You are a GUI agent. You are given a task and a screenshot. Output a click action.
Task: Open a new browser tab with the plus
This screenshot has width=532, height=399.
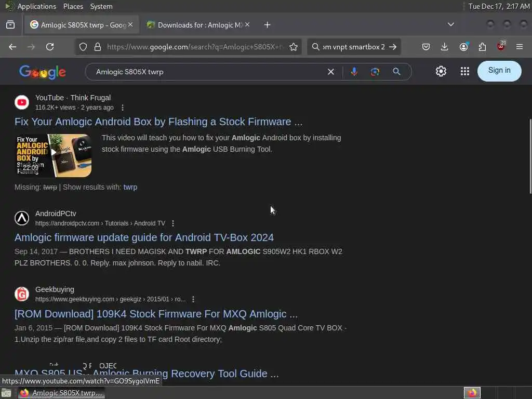point(267,25)
